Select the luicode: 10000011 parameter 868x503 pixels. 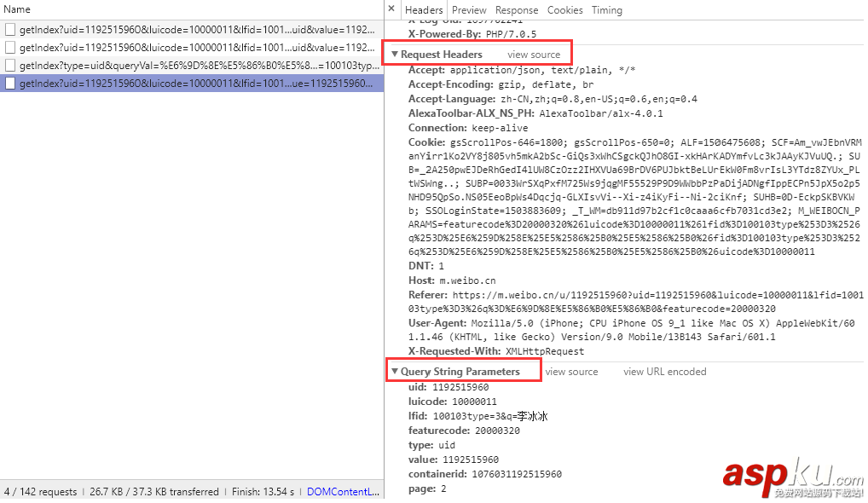click(x=452, y=402)
